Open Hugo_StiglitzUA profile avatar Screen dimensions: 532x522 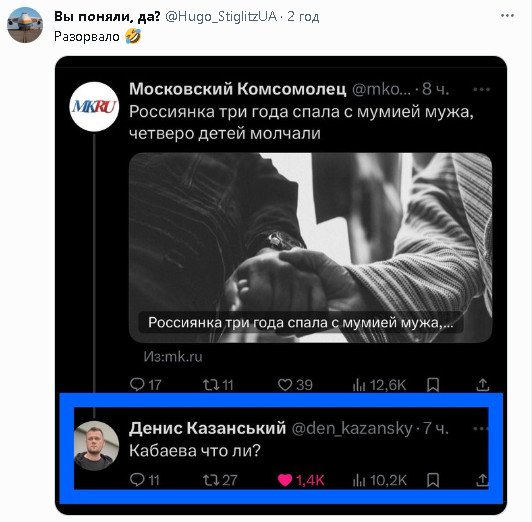coord(25,25)
